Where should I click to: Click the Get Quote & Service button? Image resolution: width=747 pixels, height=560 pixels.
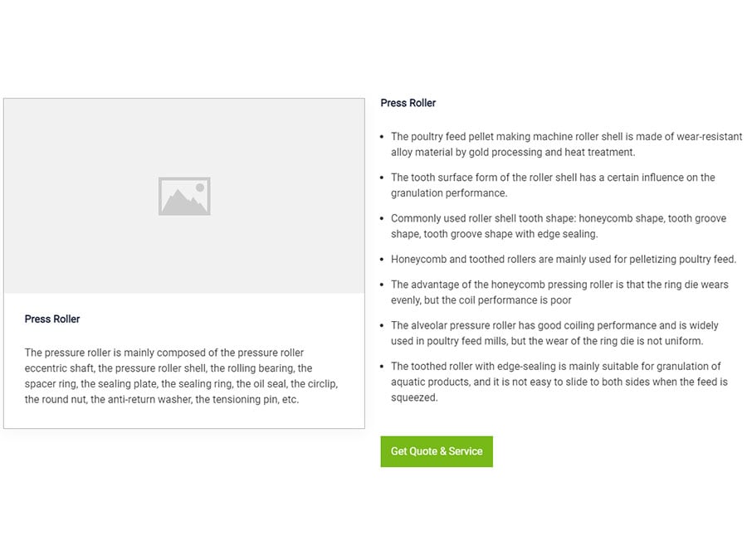(x=437, y=451)
